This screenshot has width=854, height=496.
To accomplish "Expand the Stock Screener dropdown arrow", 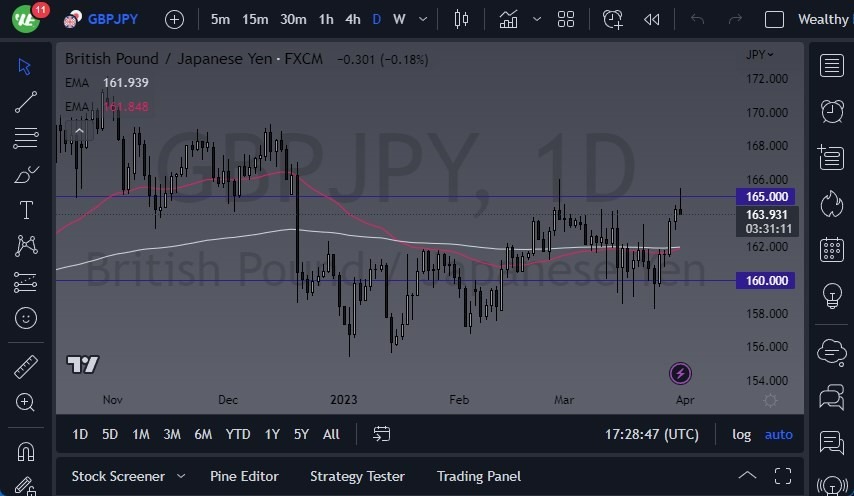I will pos(181,476).
